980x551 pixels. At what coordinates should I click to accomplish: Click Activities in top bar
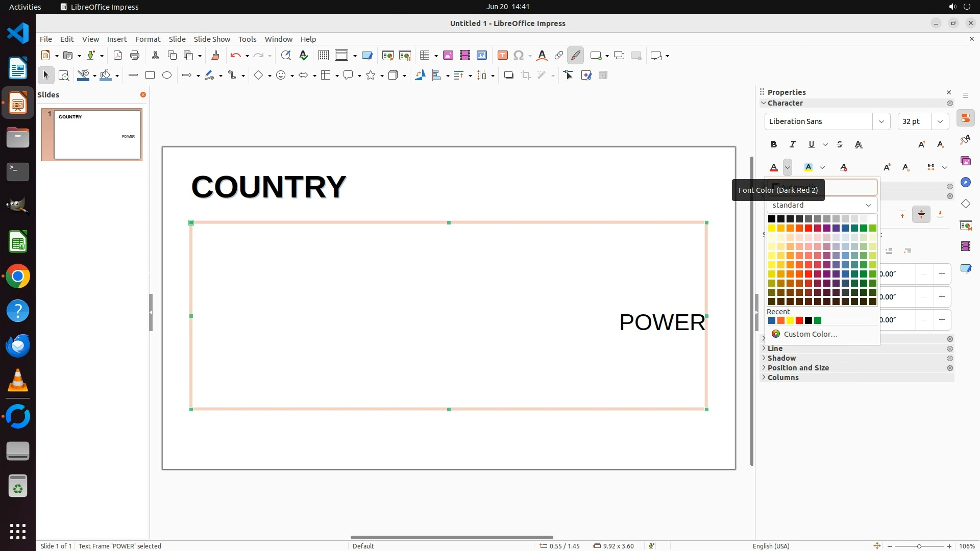click(25, 7)
